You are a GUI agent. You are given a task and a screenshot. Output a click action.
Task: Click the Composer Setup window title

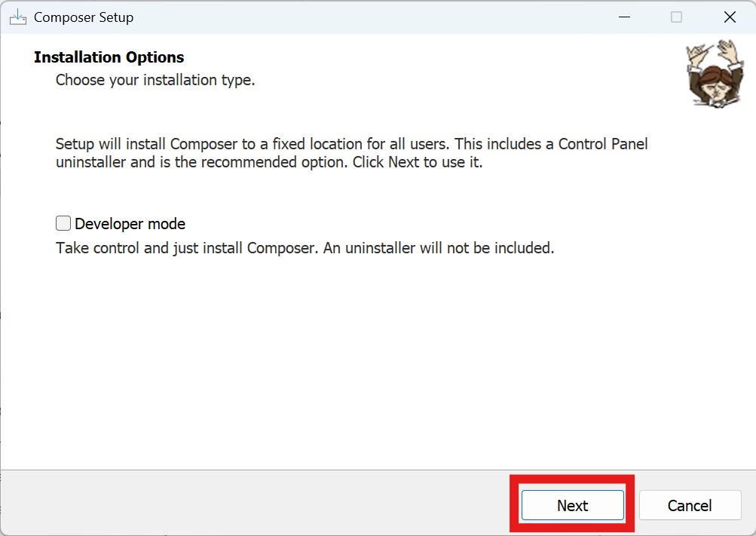click(84, 17)
